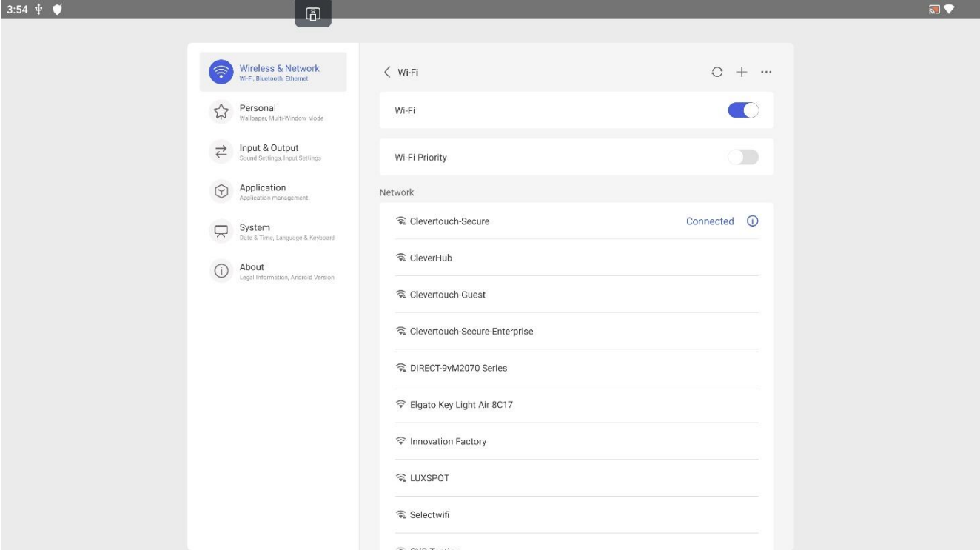Open the three-dot more options menu
The height and width of the screenshot is (550, 980).
pyautogui.click(x=766, y=72)
